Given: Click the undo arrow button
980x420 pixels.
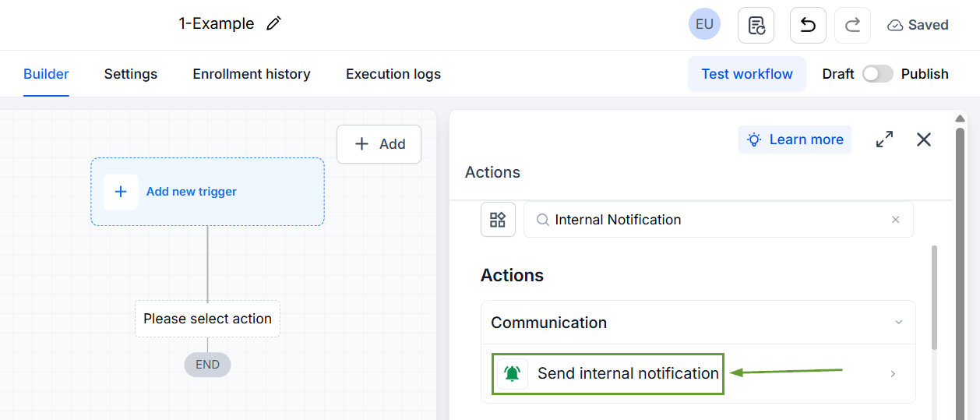Looking at the screenshot, I should pos(808,25).
